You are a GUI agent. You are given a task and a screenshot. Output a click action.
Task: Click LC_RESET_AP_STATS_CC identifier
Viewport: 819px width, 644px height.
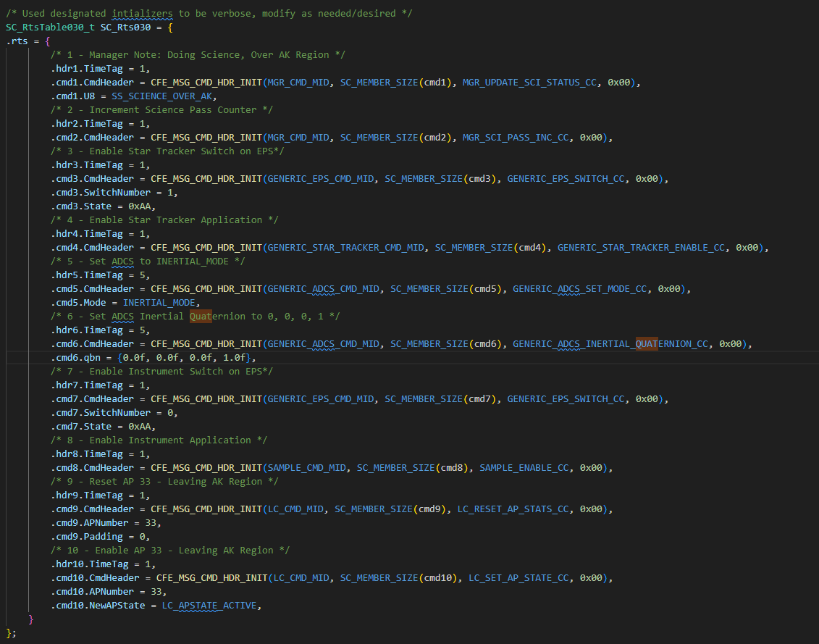point(513,509)
